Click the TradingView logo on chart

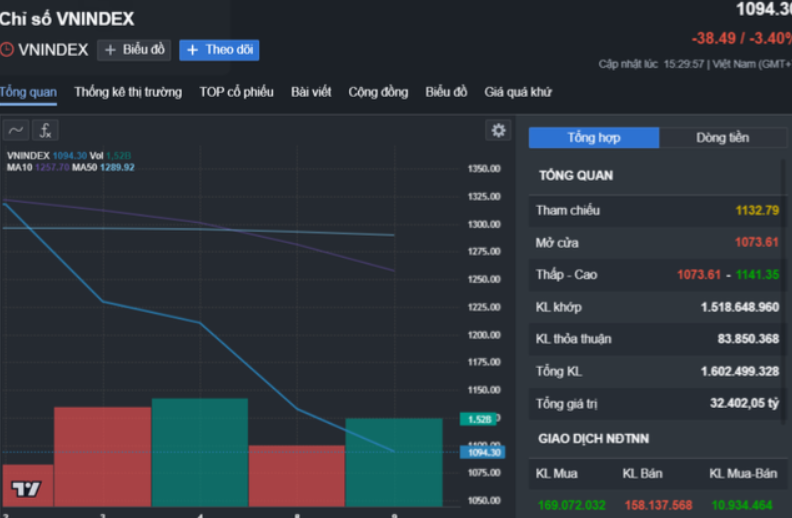coord(26,489)
